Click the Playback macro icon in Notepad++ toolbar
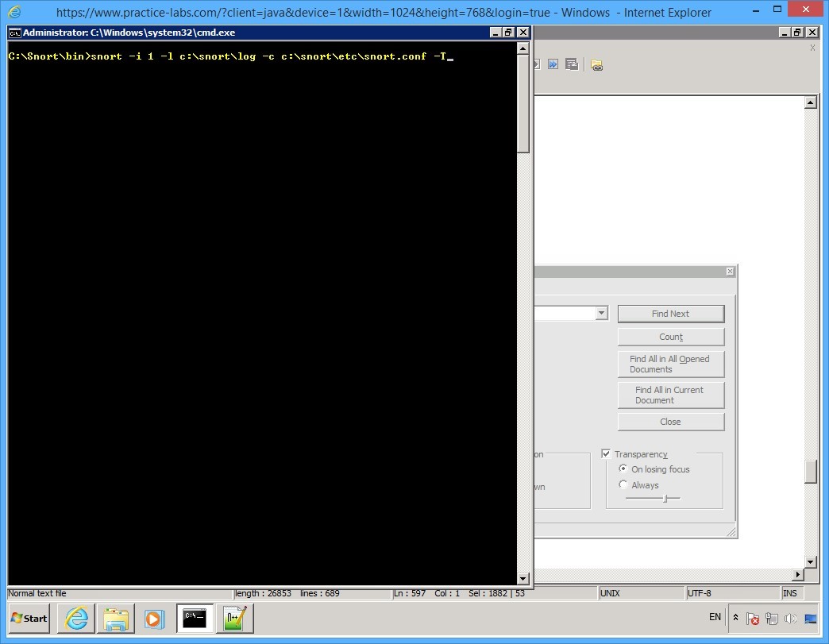The width and height of the screenshot is (829, 644). point(535,64)
